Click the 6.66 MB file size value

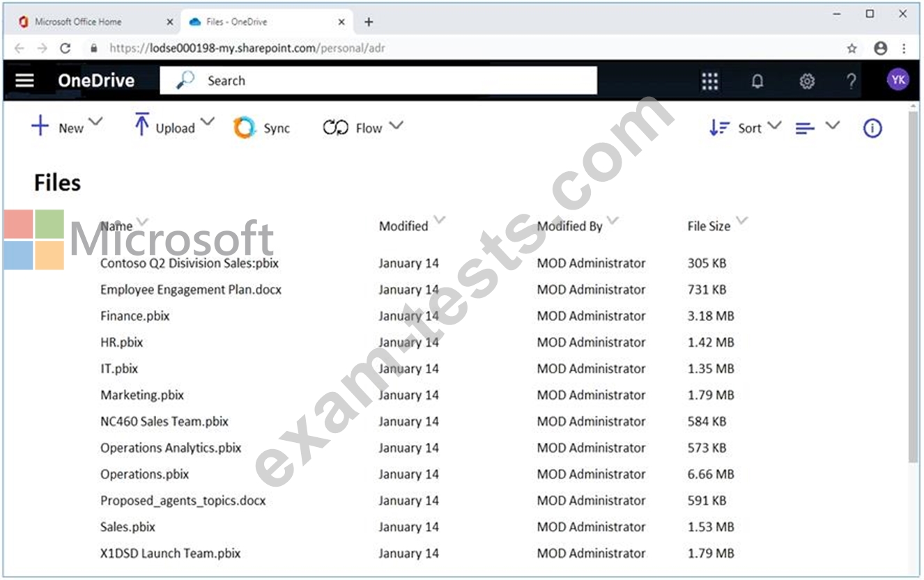tap(711, 475)
